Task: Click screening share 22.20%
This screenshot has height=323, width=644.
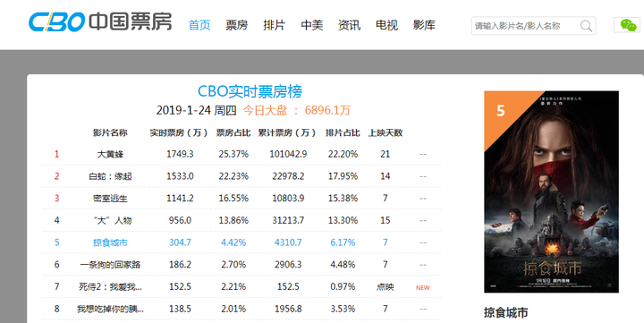Action: (x=343, y=154)
